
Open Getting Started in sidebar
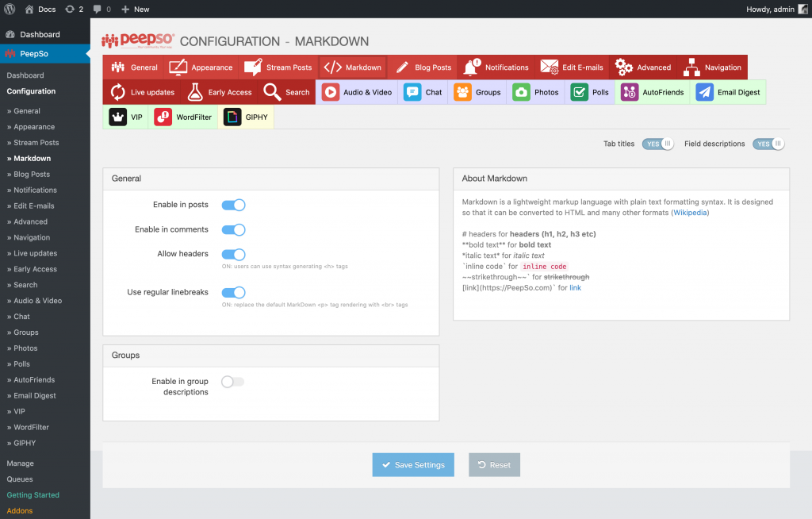click(x=33, y=495)
